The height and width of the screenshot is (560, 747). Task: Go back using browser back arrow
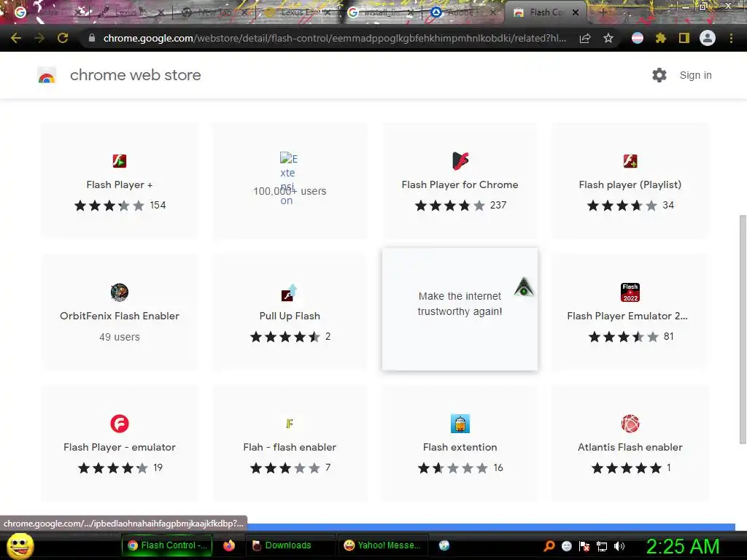tap(16, 38)
